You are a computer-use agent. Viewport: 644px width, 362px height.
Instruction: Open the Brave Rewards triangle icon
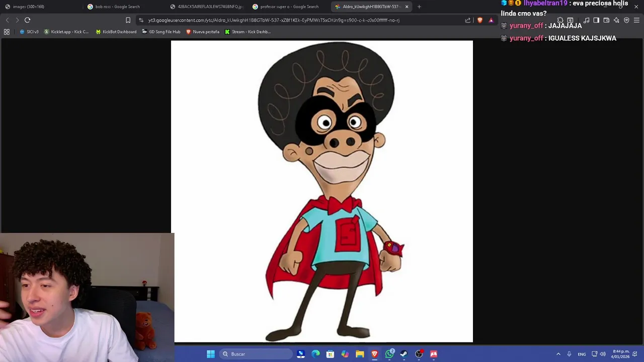pyautogui.click(x=491, y=20)
